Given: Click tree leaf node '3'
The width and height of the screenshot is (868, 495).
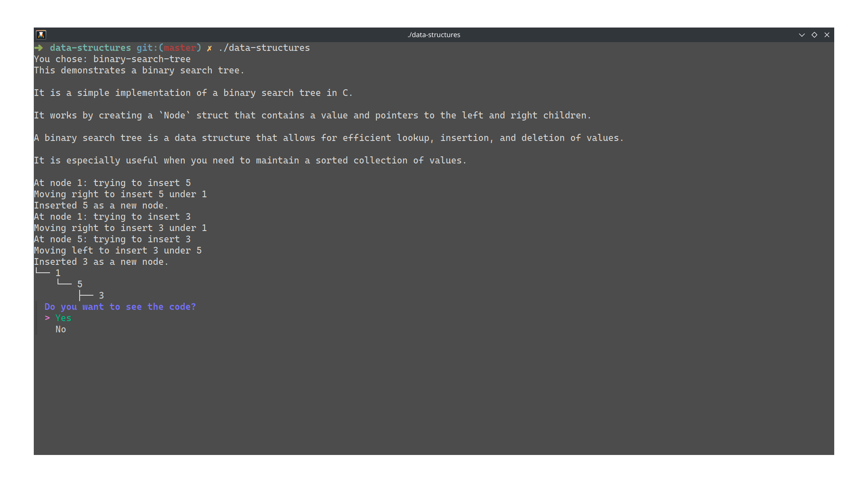Looking at the screenshot, I should coord(101,295).
